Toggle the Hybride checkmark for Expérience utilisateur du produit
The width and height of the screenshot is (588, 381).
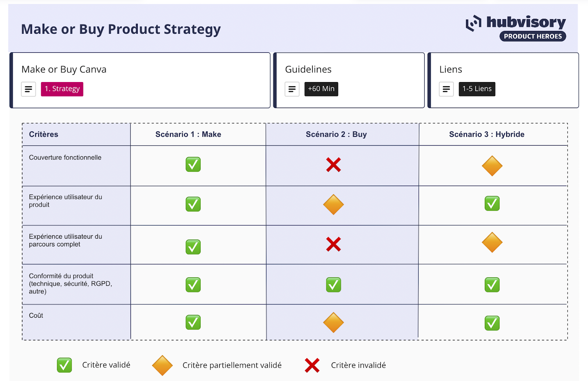pos(492,203)
